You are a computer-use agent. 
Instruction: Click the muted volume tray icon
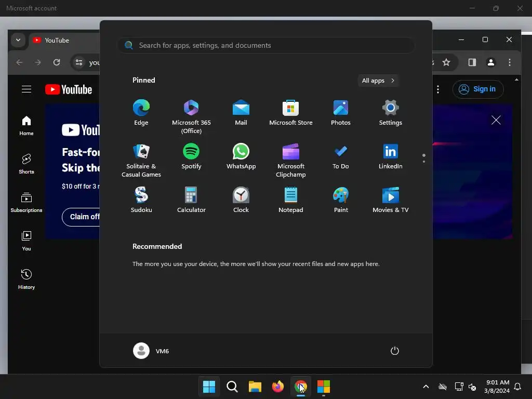(x=472, y=387)
